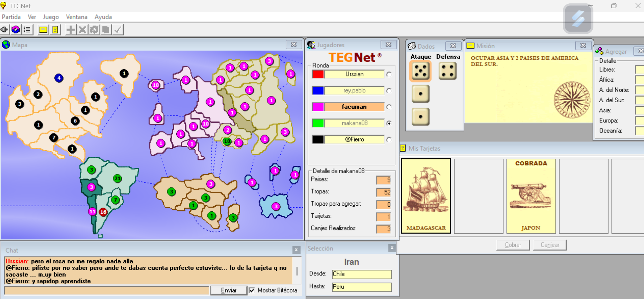Click the Tropas value 52

pyautogui.click(x=383, y=192)
